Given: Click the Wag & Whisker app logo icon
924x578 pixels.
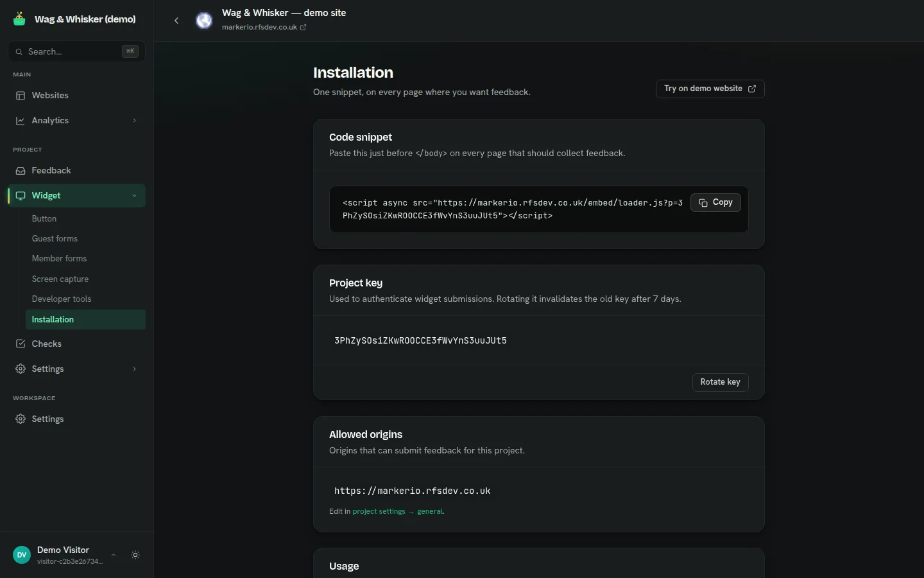Looking at the screenshot, I should 19,19.
